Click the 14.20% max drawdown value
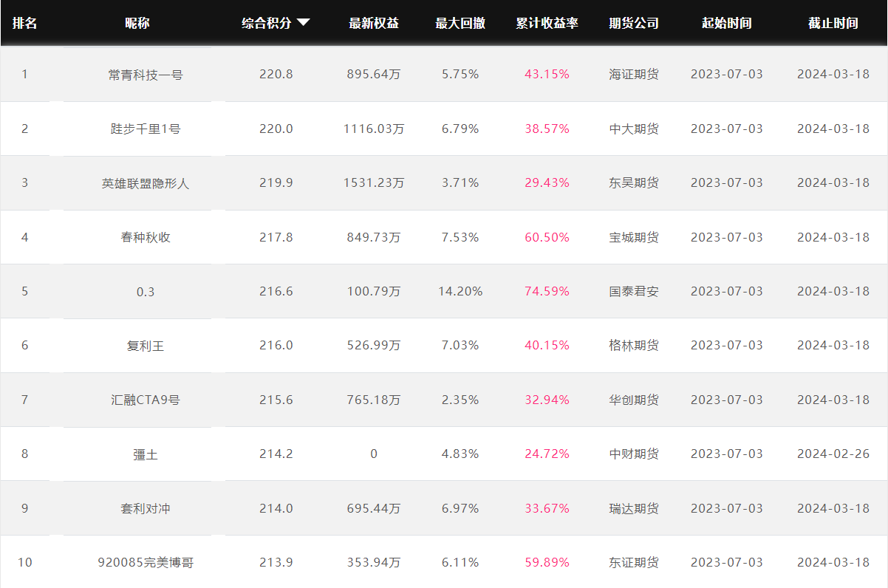Image resolution: width=888 pixels, height=588 pixels. [x=460, y=291]
